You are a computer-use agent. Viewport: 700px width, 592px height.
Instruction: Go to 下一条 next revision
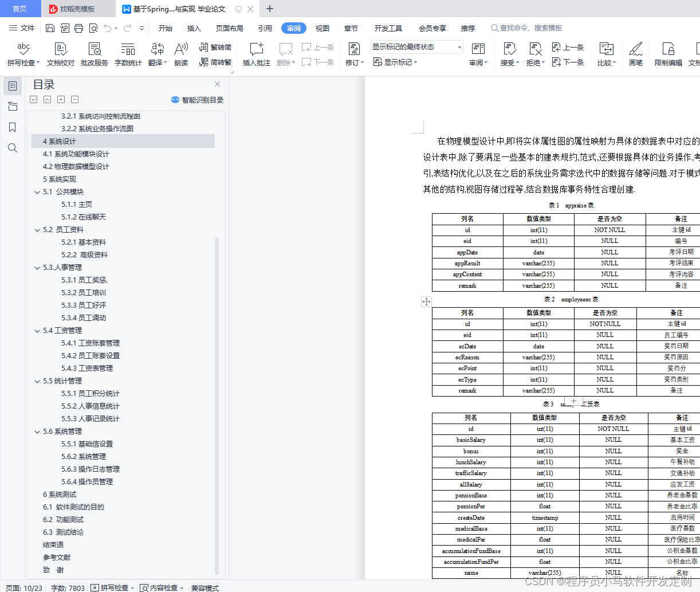[x=568, y=62]
